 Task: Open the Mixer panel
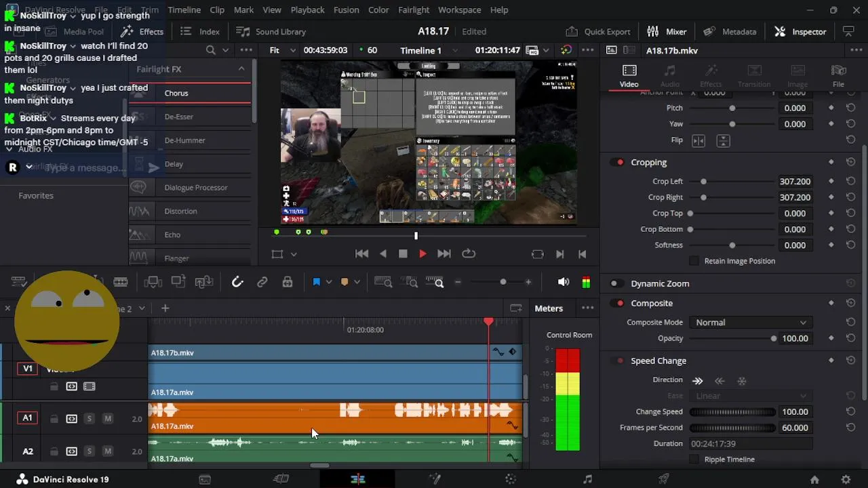667,31
